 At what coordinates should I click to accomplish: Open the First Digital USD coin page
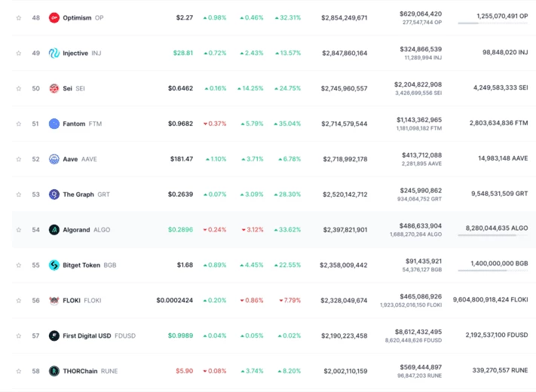click(x=87, y=336)
